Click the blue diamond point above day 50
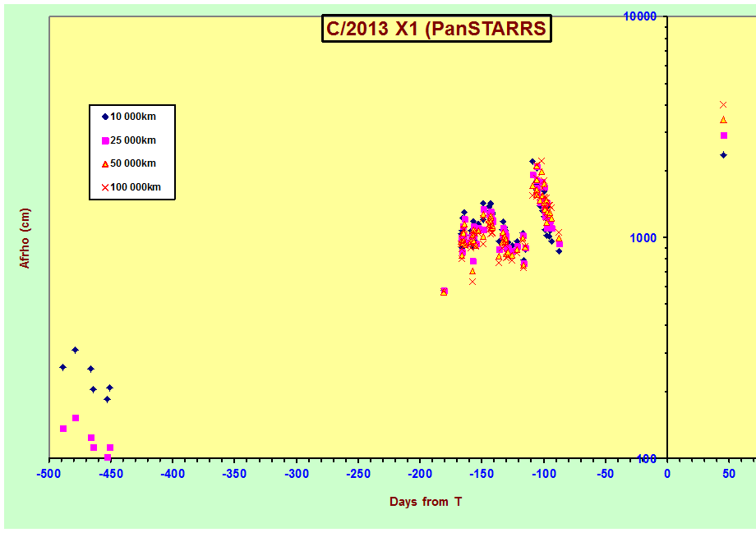The width and height of the screenshot is (756, 551). click(723, 155)
